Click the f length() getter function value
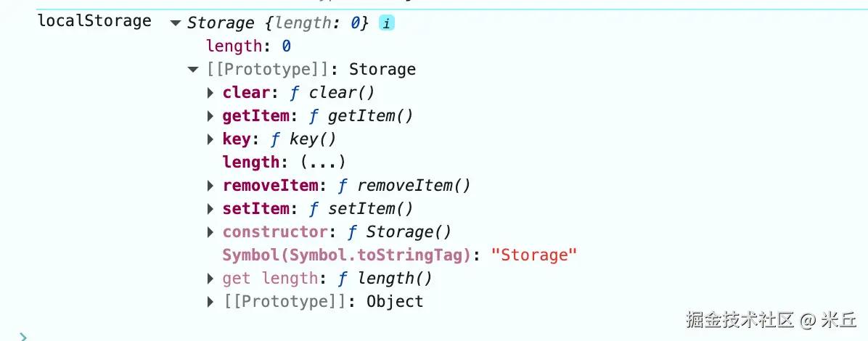 (385, 279)
